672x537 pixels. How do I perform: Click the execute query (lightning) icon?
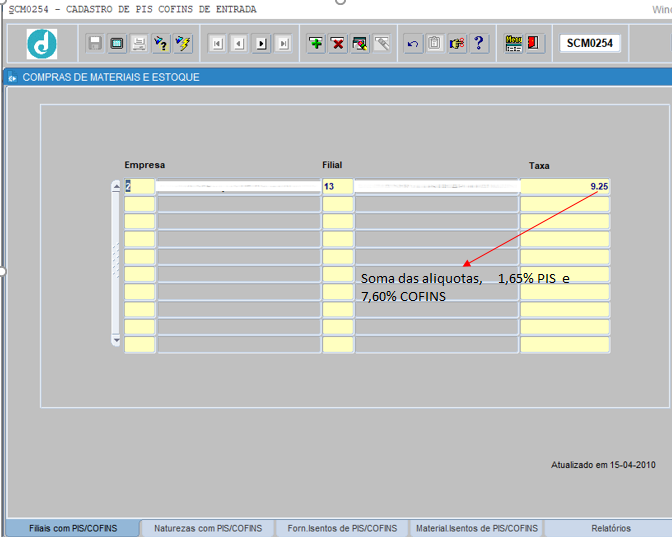(x=183, y=43)
